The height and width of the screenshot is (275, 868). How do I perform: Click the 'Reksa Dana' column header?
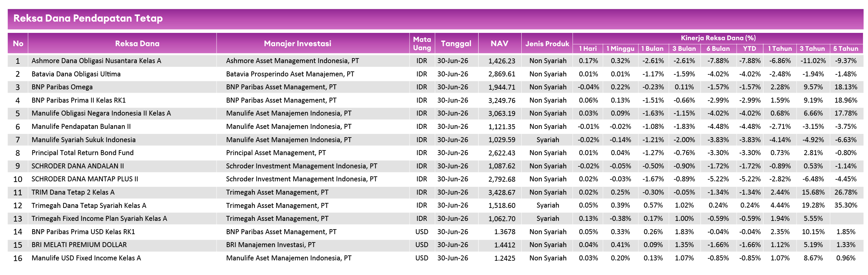point(137,44)
